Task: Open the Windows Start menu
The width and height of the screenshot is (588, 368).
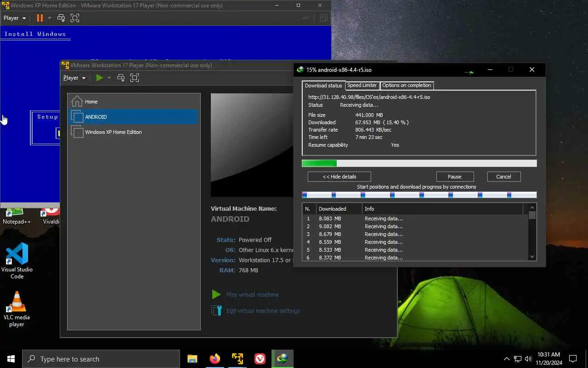Action: [11, 359]
